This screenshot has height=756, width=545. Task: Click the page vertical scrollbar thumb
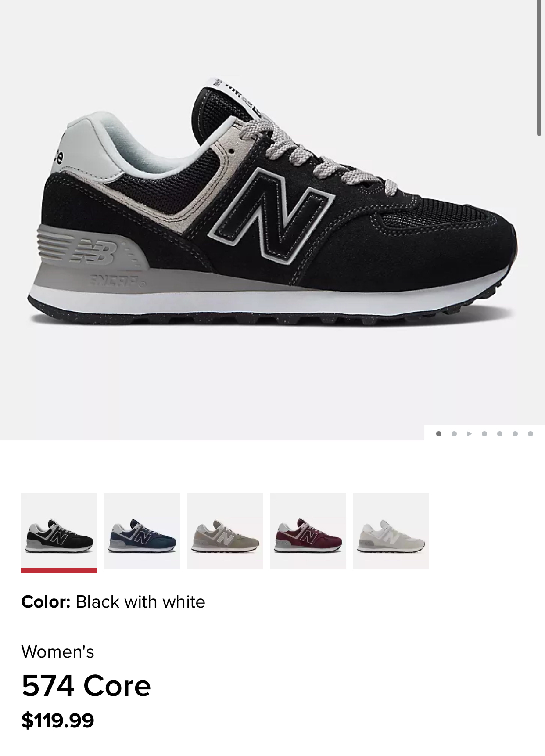[539, 68]
